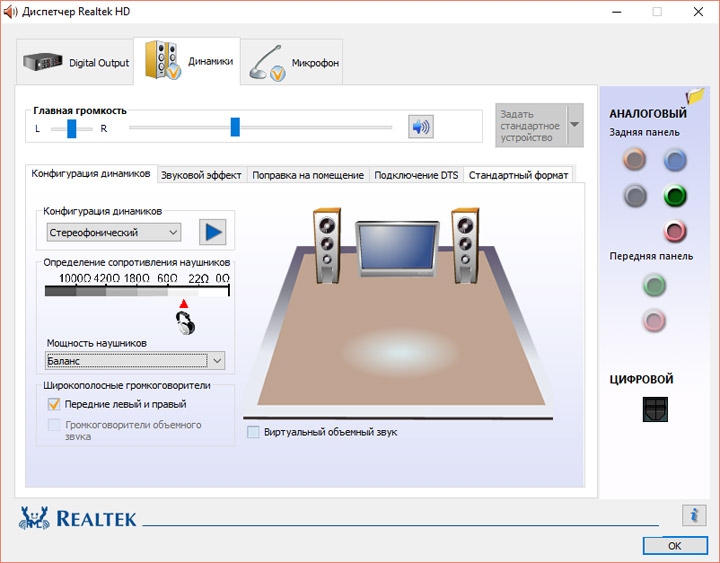The height and width of the screenshot is (563, 720).
Task: Minimize the Realtek HD manager window
Action: [x=616, y=12]
